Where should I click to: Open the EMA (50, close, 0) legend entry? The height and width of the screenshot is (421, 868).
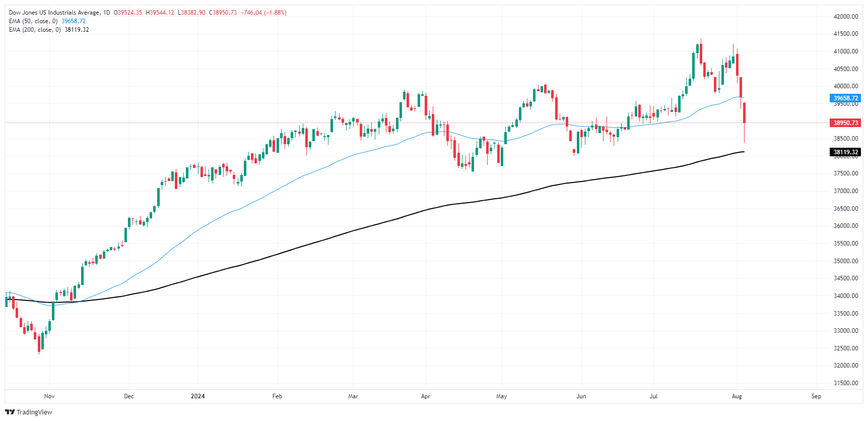click(x=33, y=21)
